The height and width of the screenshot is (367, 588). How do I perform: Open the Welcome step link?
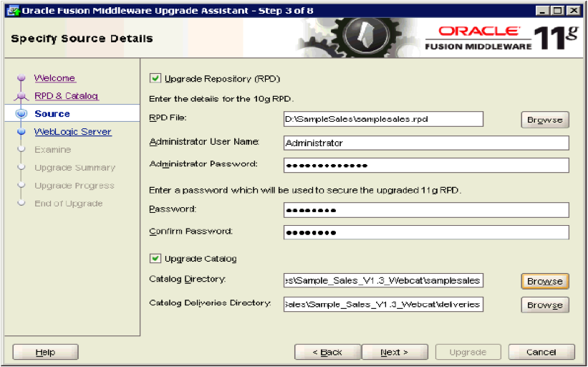point(54,78)
